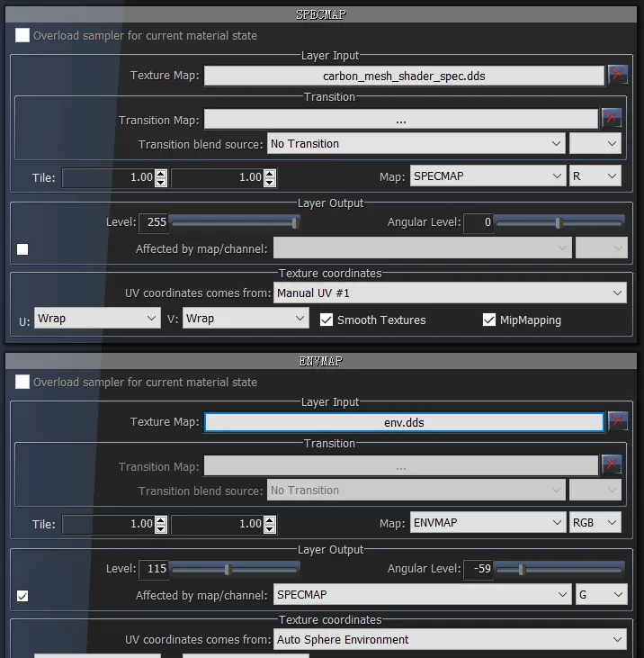This screenshot has height=658, width=644.
Task: Disable MipMapping checkbox
Action: pos(489,320)
